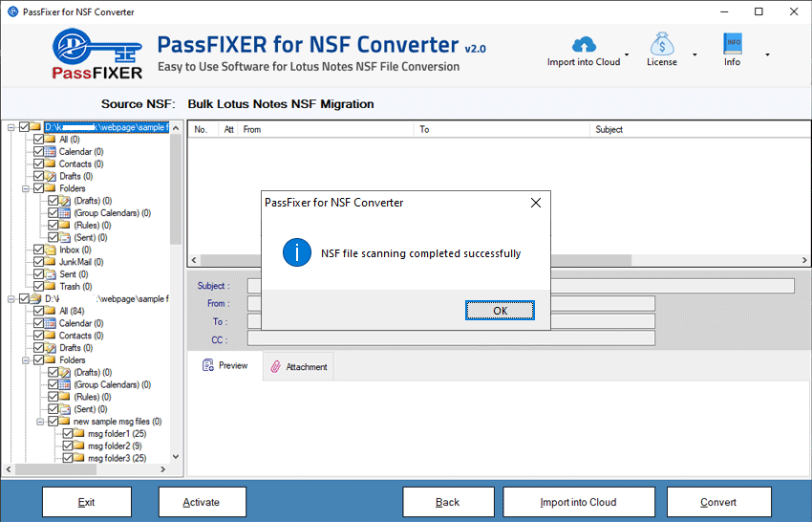Click the Convert button
The height and width of the screenshot is (522, 812).
tap(718, 502)
